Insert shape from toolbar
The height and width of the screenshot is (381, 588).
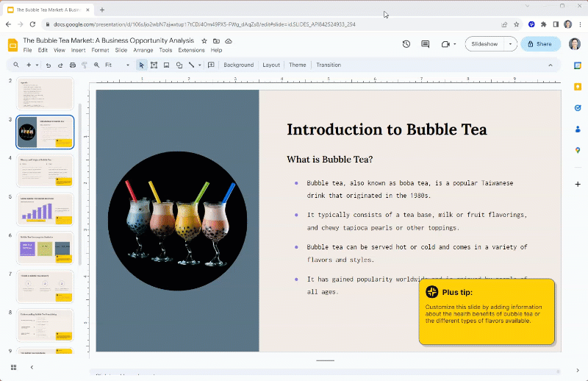pos(179,65)
